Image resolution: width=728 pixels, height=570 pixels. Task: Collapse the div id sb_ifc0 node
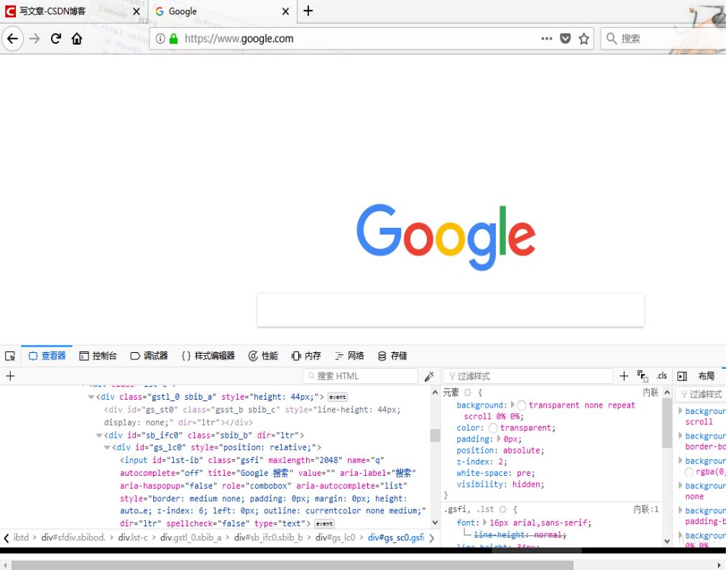click(x=99, y=436)
